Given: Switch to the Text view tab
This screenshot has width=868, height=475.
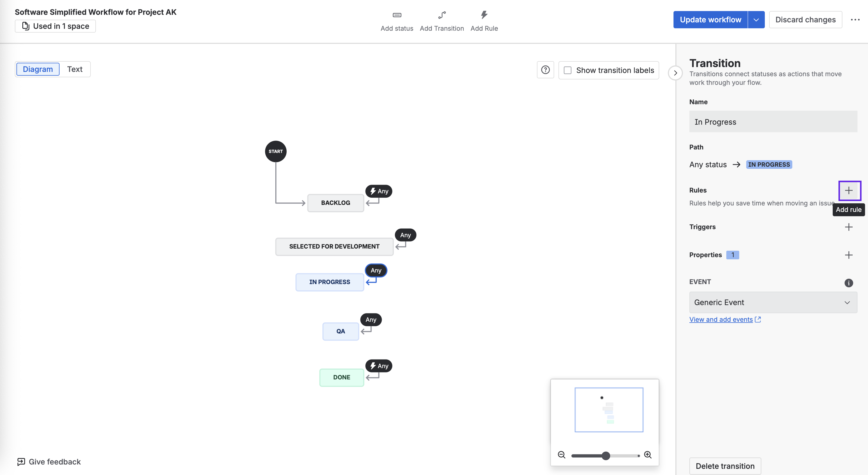Looking at the screenshot, I should (x=75, y=69).
